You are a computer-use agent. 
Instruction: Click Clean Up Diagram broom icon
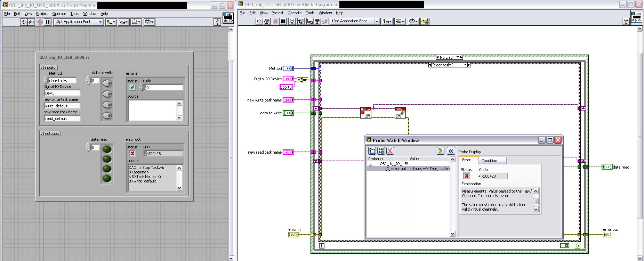425,22
